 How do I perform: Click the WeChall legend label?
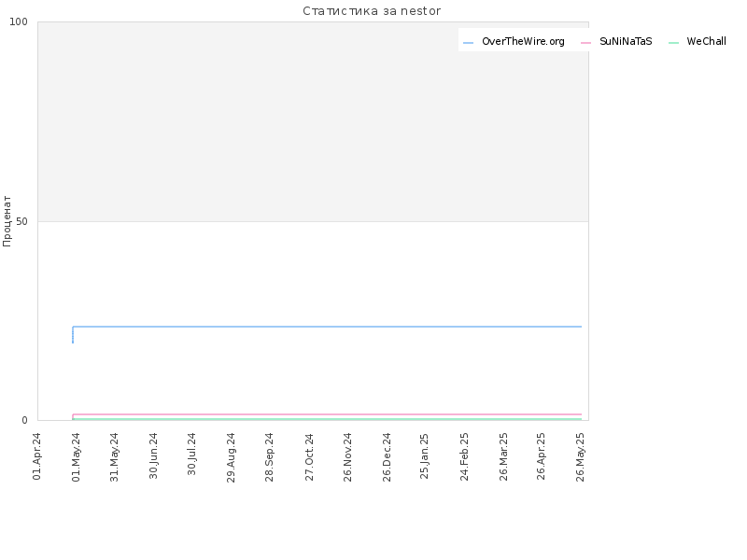coord(706,41)
